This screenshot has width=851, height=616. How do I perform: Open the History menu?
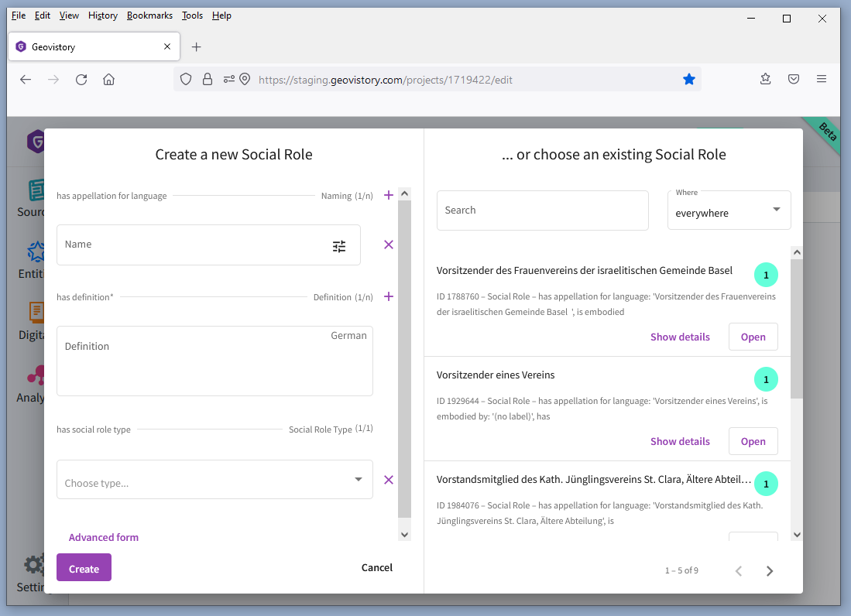(103, 15)
